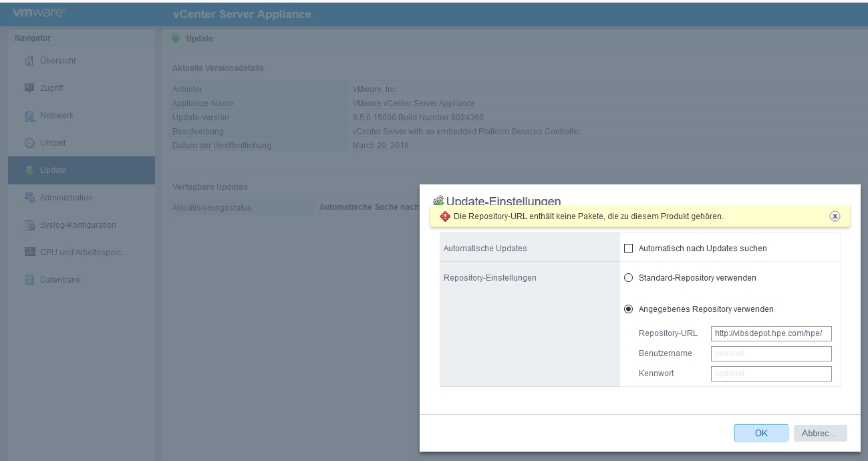Viewport: 868px width, 461px height.
Task: Select Angegebenes Repository verwenden option
Action: click(628, 309)
